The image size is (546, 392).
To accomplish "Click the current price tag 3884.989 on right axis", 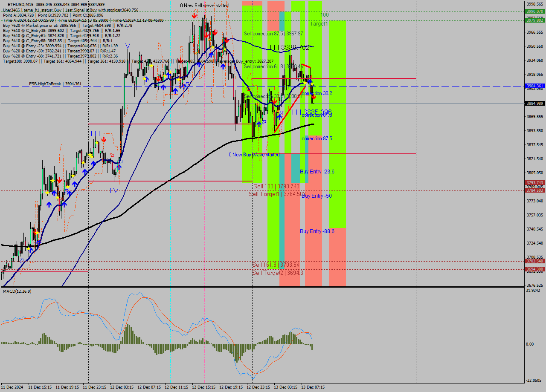I will pyautogui.click(x=532, y=103).
